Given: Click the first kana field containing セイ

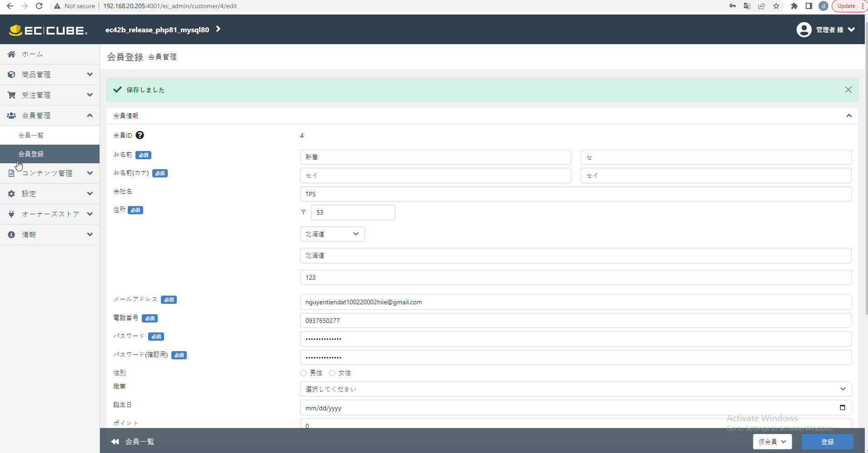Looking at the screenshot, I should click(x=435, y=176).
